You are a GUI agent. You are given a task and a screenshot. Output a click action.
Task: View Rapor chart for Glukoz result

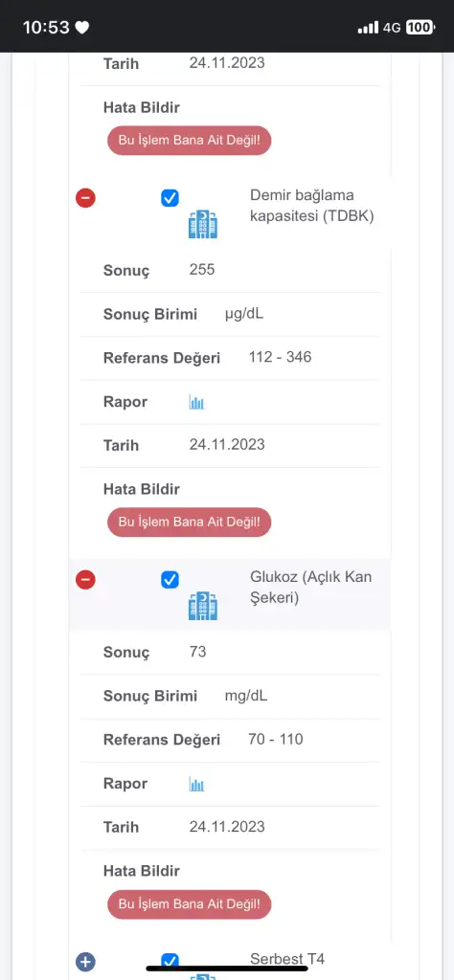[197, 785]
